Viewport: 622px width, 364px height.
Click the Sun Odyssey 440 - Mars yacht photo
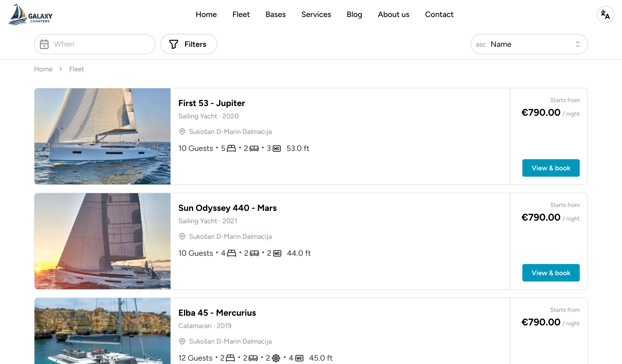coord(103,241)
